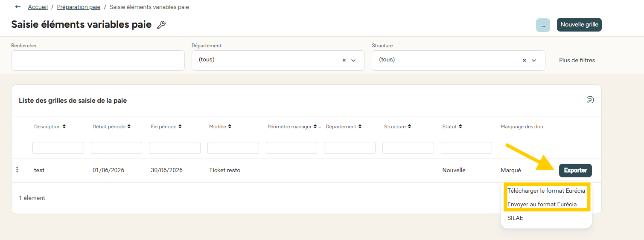
Task: Click the Statut column filter box
Action: [x=466, y=148]
